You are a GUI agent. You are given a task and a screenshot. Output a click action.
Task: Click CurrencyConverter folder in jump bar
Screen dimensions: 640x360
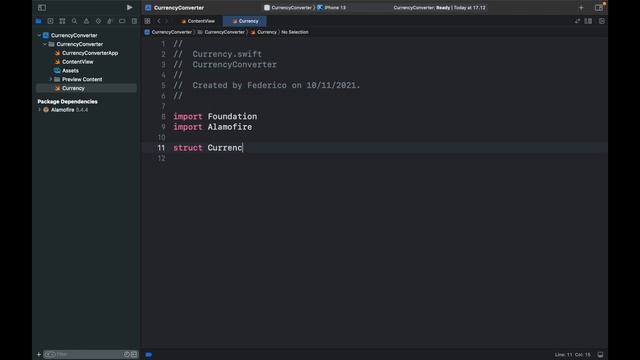click(221, 32)
